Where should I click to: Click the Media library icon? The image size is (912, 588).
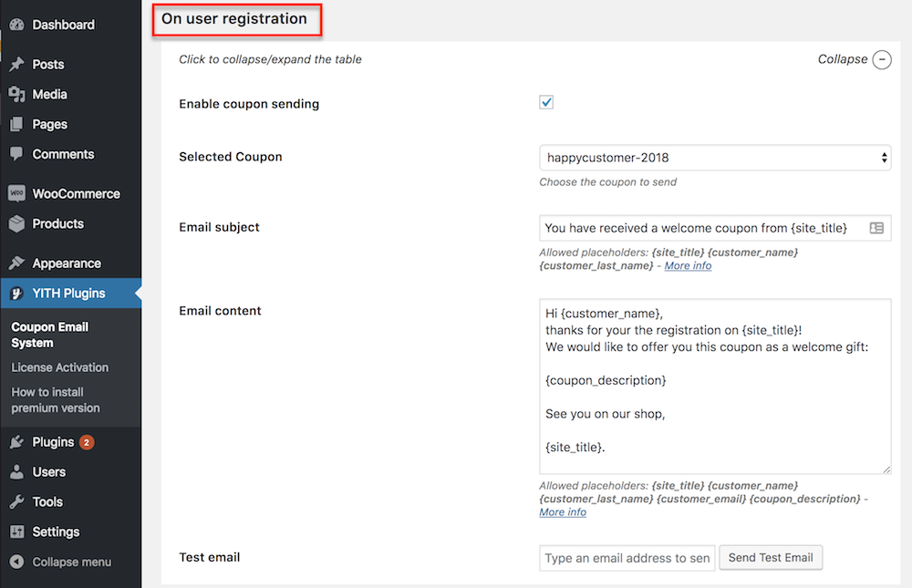(16, 94)
